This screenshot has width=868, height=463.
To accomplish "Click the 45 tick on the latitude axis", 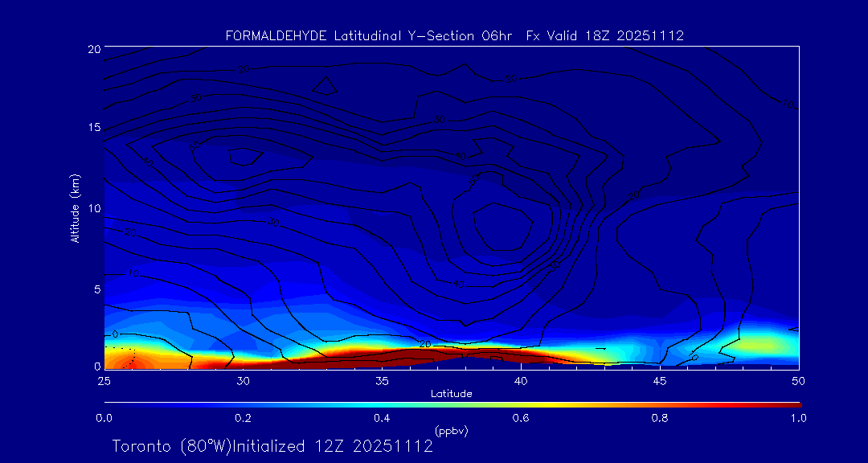I will tap(660, 379).
